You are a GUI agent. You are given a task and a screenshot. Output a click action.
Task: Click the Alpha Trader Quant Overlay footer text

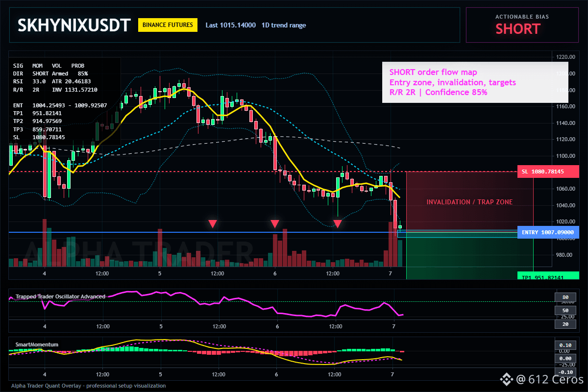pyautogui.click(x=89, y=386)
